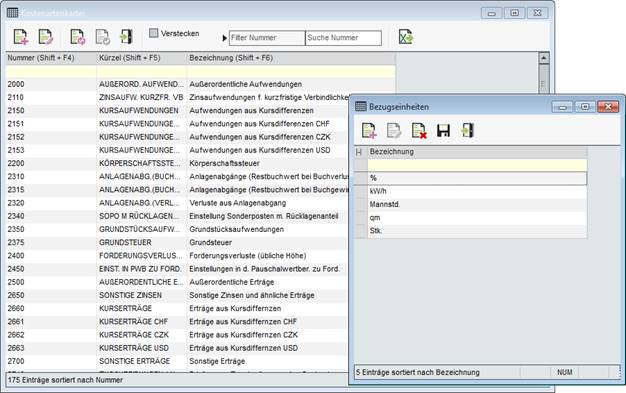Click the yellow filter row under Nummer column
Image resolution: width=626 pixels, height=393 pixels.
(51, 71)
